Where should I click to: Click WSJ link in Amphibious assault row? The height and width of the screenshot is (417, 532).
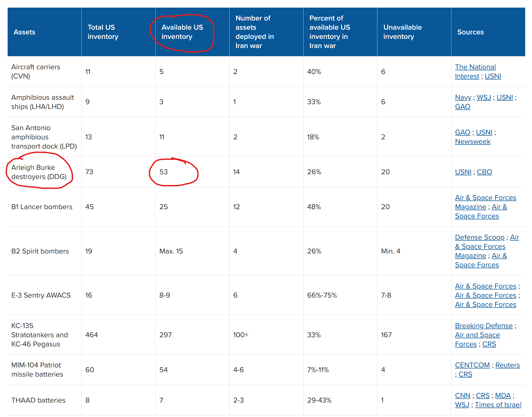click(484, 97)
